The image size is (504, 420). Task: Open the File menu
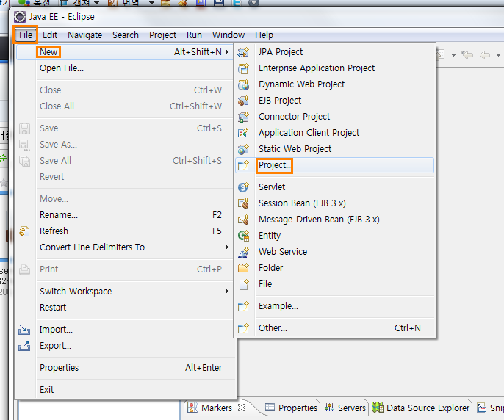point(26,35)
